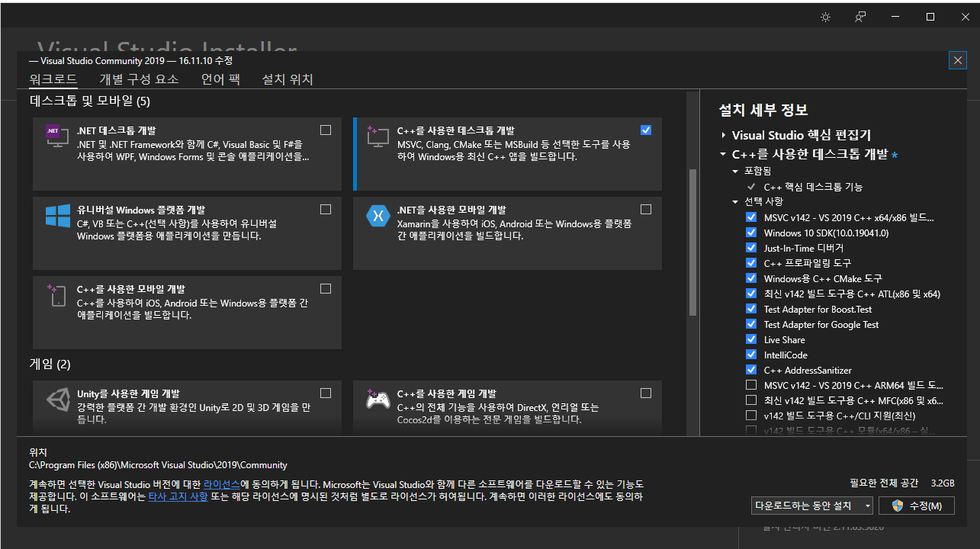Screen dimensions: 980x549
Task: Uncheck Windows 10 SDK(10.0.19041.0) option
Action: 751,233
